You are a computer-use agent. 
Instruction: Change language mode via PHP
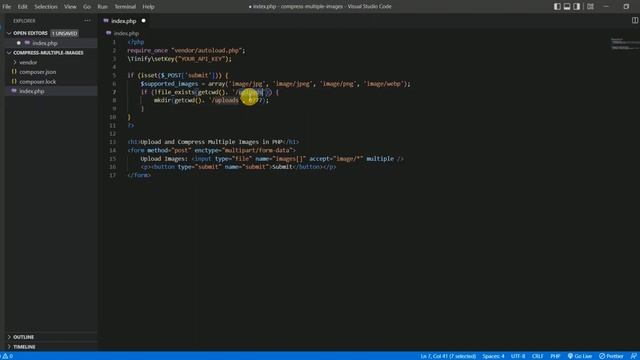555,356
